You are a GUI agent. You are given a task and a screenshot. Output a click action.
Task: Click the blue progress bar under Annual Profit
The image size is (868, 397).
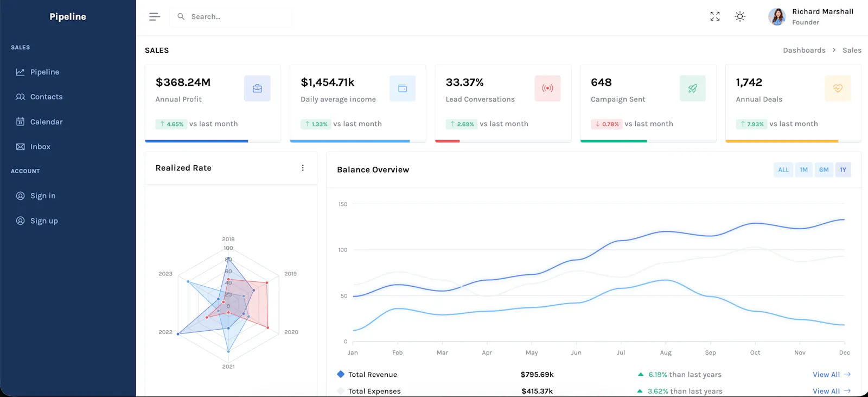(196, 141)
